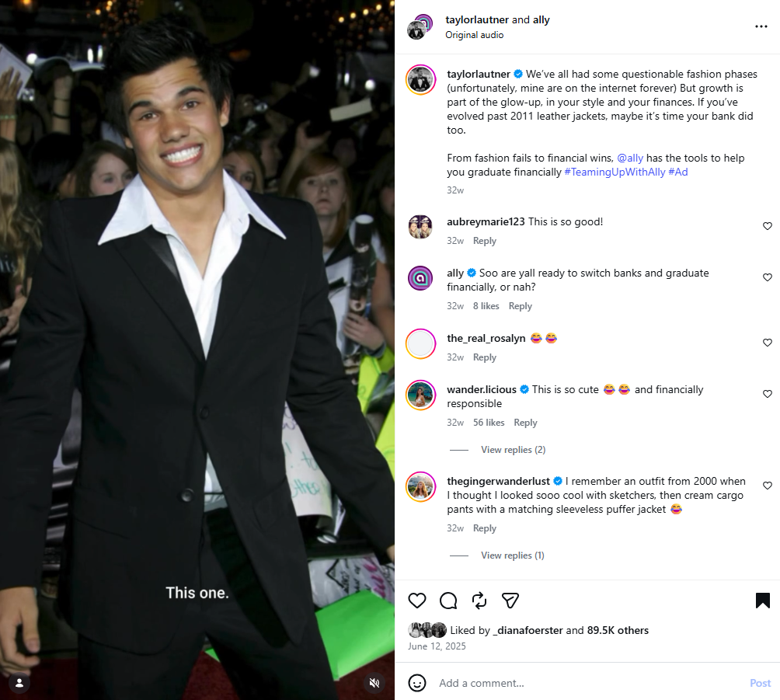The image size is (780, 700).
Task: Focus the Add a comment field
Action: coord(583,683)
